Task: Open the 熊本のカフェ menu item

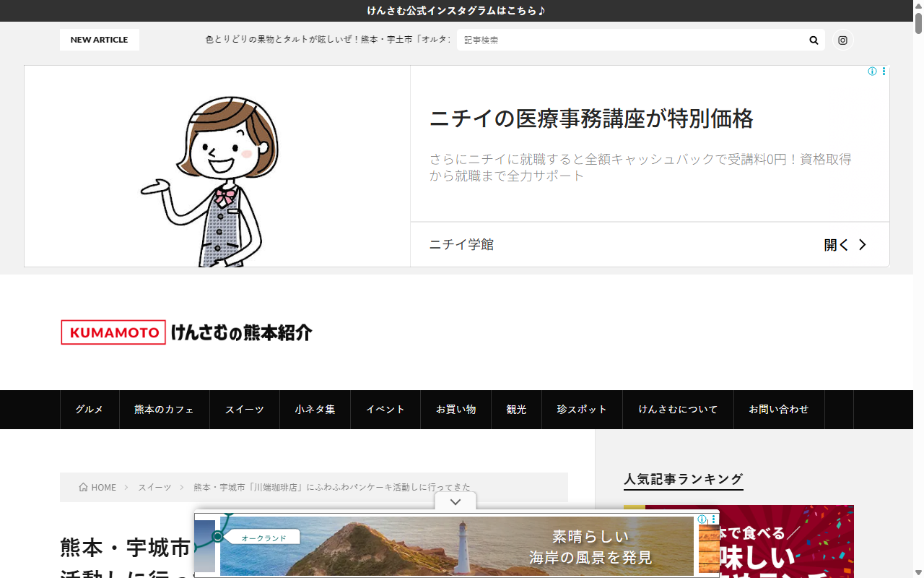Action: (x=165, y=410)
